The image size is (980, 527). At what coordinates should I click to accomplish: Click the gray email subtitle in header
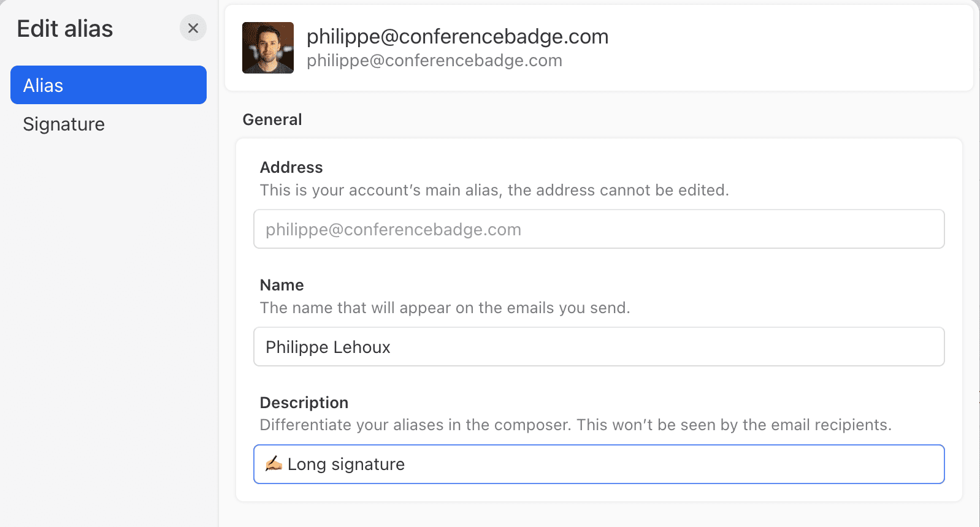click(x=434, y=61)
